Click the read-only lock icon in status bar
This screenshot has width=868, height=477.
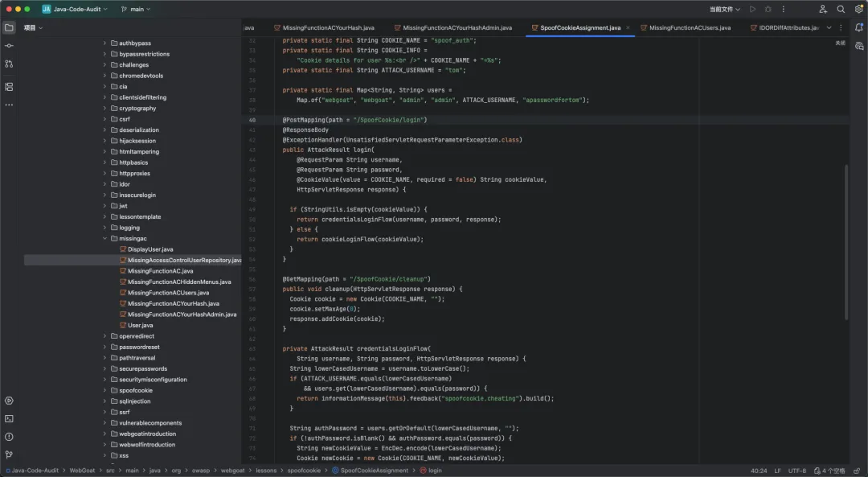[857, 471]
